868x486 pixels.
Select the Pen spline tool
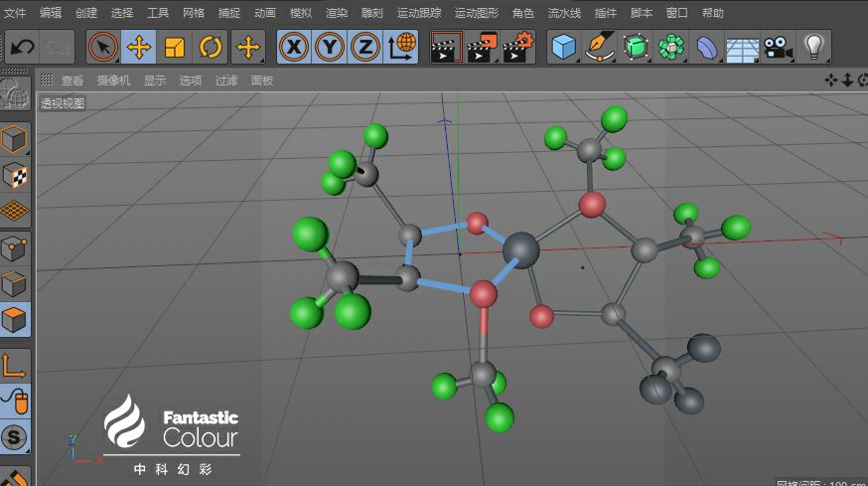[600, 47]
